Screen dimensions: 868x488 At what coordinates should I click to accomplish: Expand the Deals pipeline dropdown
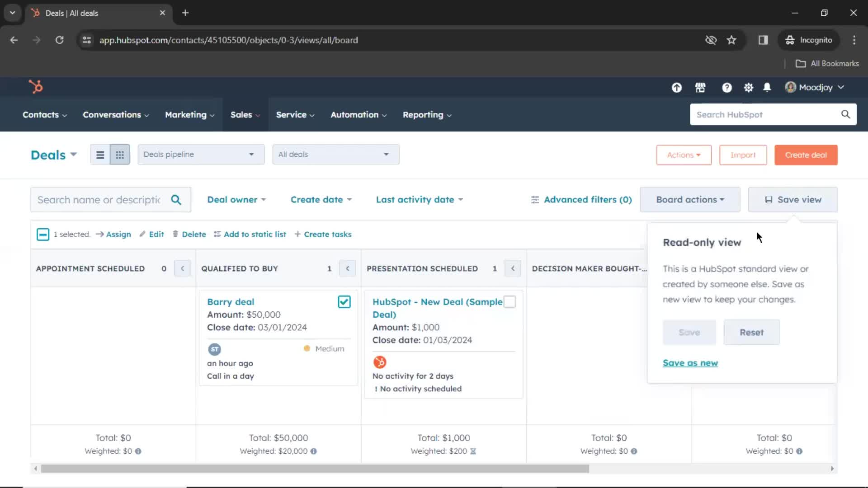pyautogui.click(x=200, y=155)
